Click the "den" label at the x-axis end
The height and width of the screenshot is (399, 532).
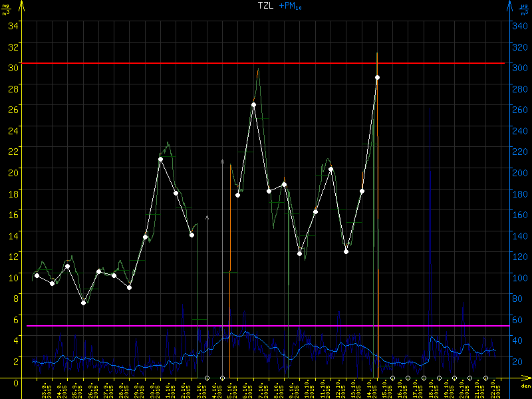pos(525,386)
